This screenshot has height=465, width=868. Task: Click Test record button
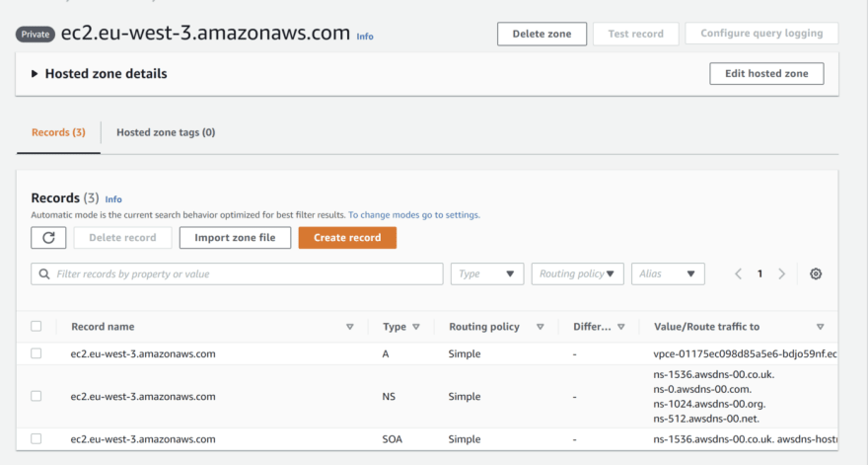pyautogui.click(x=635, y=34)
